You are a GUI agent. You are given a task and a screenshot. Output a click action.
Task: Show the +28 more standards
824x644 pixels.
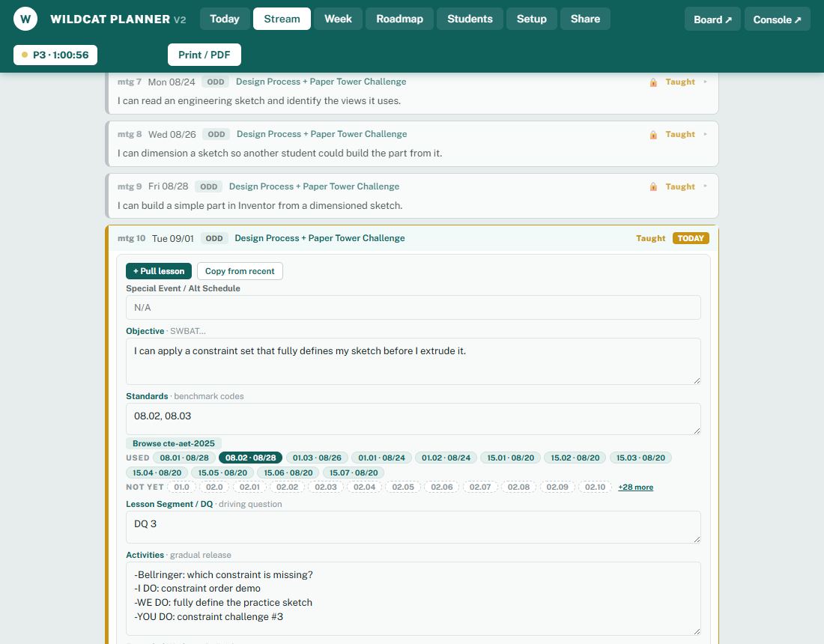pos(635,487)
